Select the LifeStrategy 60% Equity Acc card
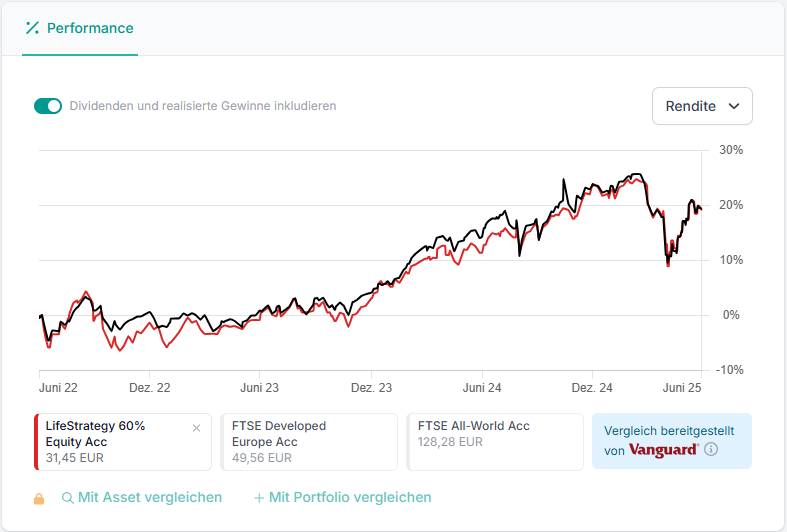Image resolution: width=787 pixels, height=532 pixels. 110,442
